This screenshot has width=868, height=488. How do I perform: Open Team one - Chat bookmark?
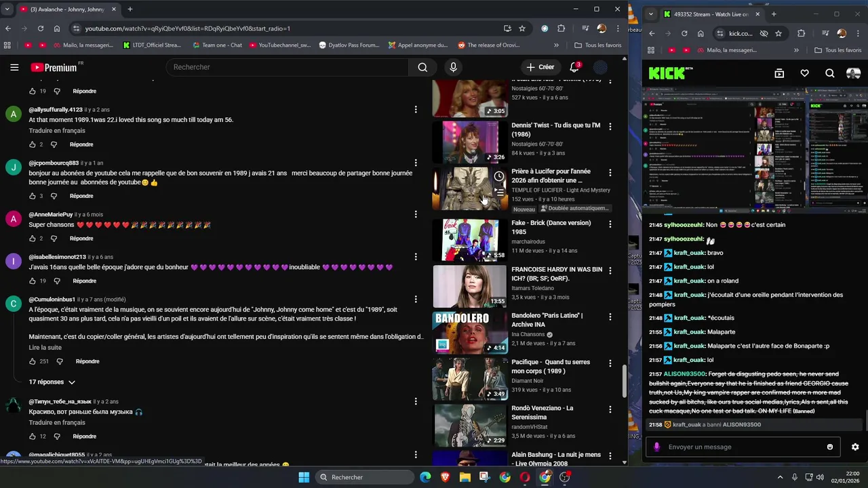(216, 45)
